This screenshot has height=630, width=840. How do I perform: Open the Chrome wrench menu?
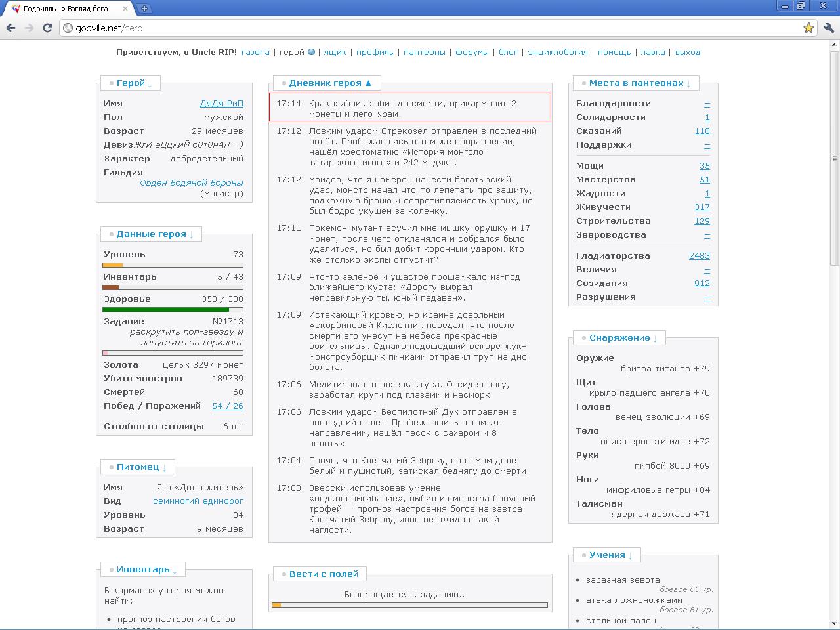pyautogui.click(x=828, y=28)
